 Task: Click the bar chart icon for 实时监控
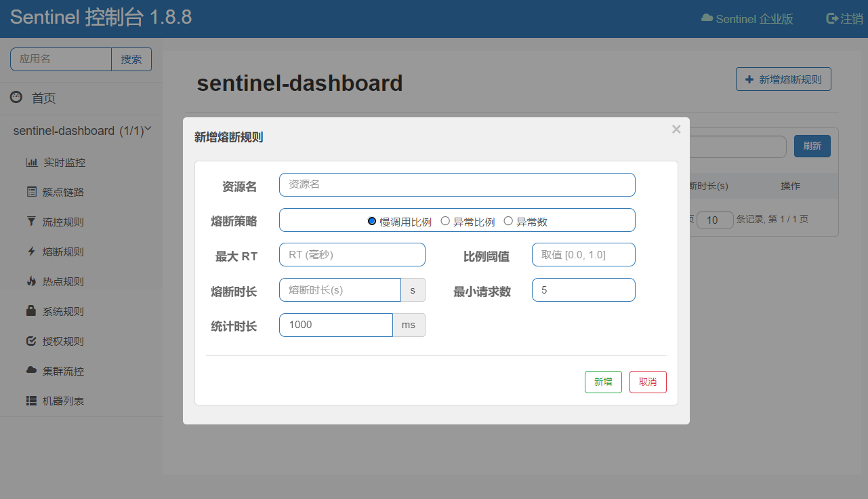point(31,163)
